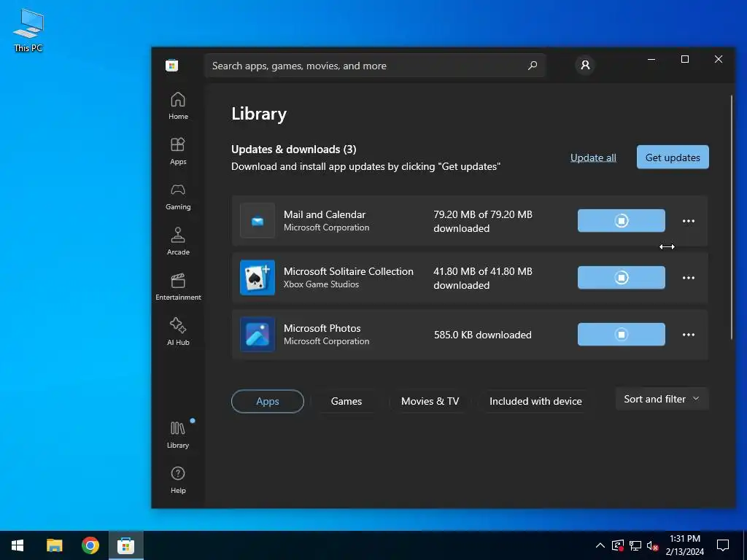This screenshot has width=747, height=560.
Task: Launch Google Chrome from the taskbar
Action: point(90,545)
